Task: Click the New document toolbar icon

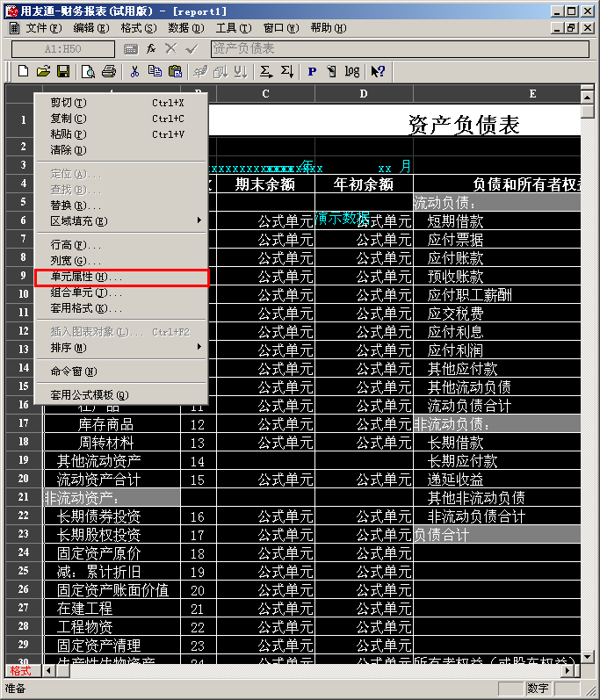Action: [x=23, y=71]
